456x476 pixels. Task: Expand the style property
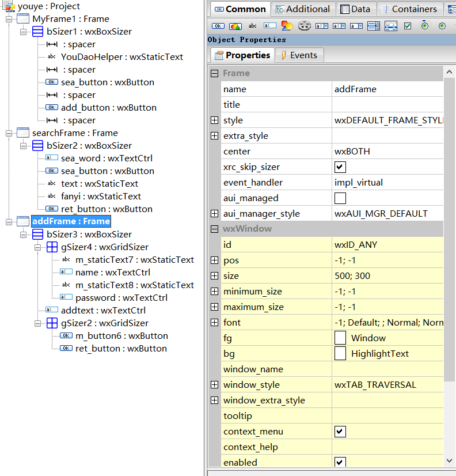215,120
